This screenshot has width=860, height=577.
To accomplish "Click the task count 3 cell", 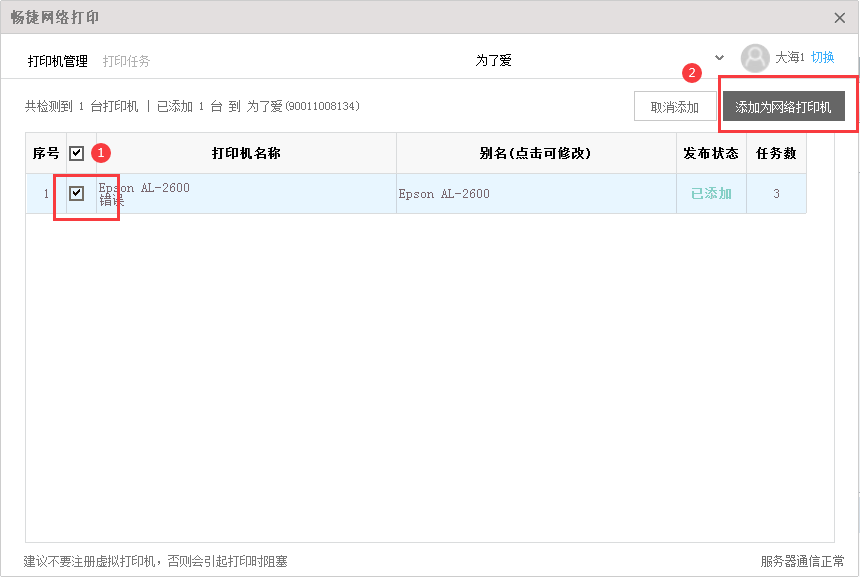I will pos(776,193).
